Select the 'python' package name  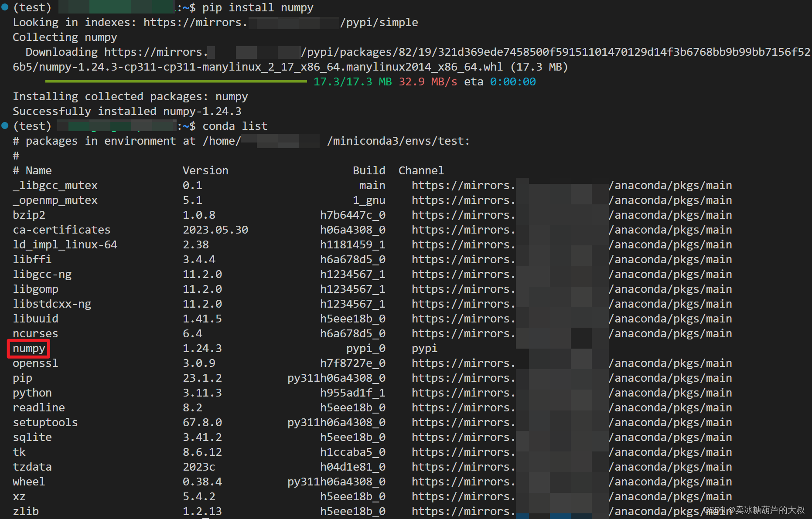click(32, 393)
